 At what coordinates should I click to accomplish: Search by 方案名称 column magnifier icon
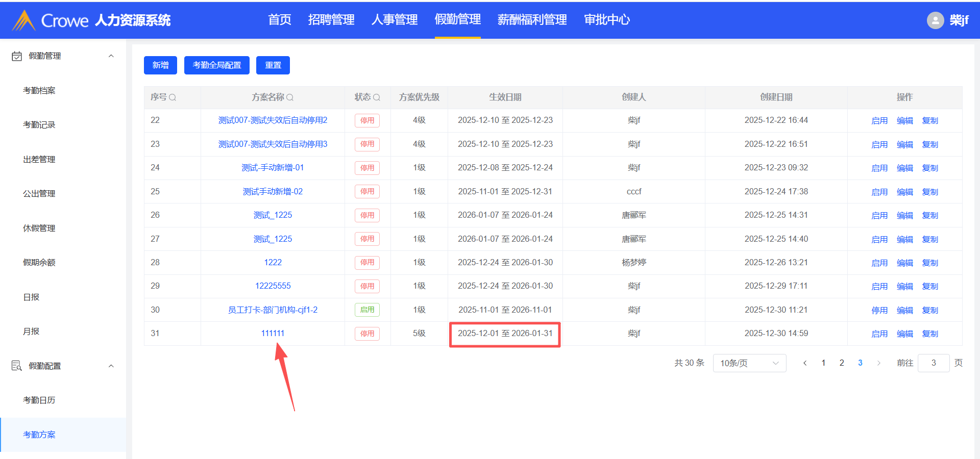point(290,97)
